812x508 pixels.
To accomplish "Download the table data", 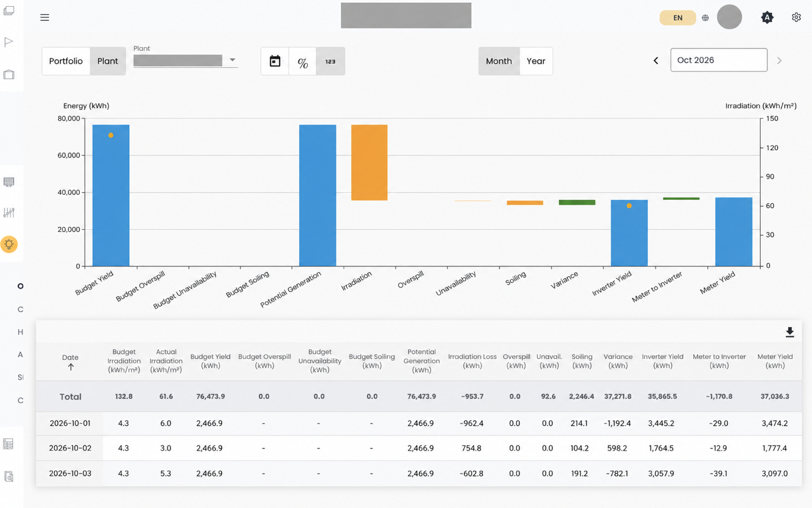I will [x=789, y=332].
